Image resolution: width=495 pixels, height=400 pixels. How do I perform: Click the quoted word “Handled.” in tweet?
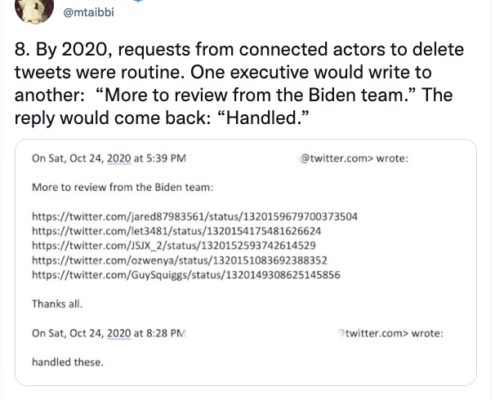[263, 118]
